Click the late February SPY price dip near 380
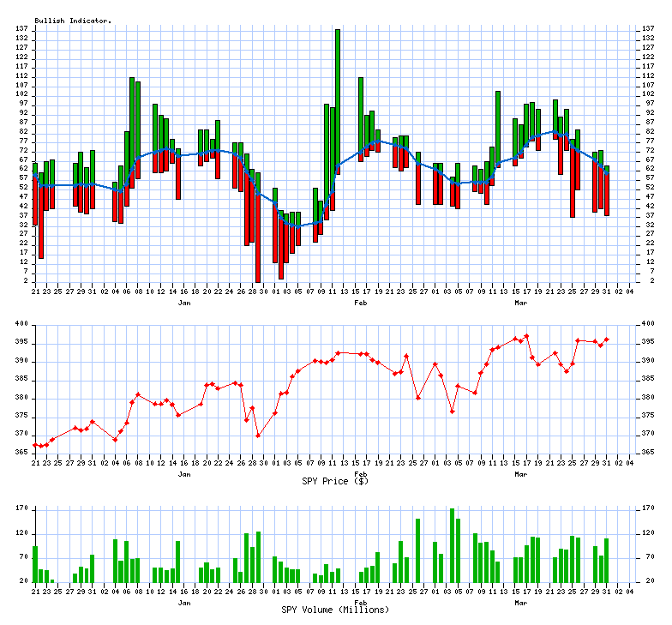Screen dimensions: 672x625 point(418,398)
